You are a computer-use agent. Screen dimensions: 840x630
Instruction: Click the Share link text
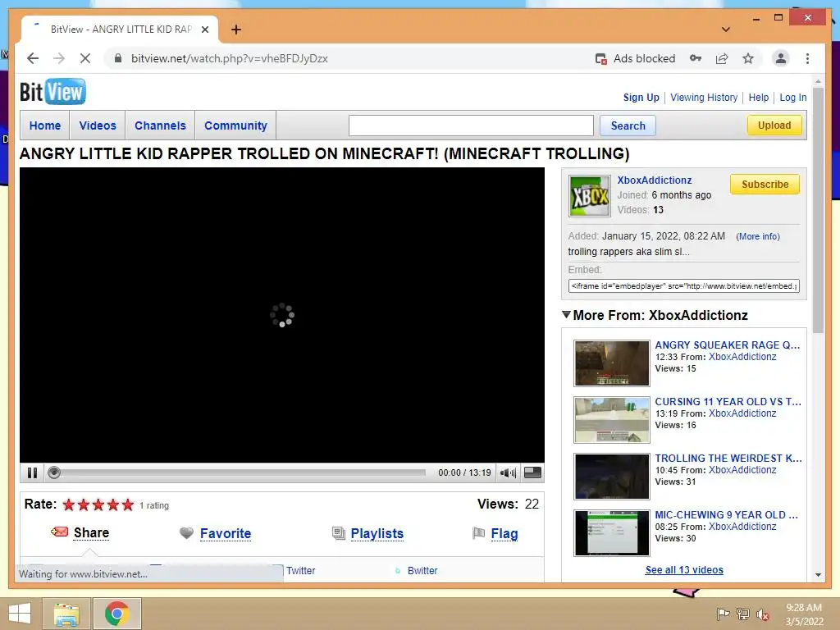tap(91, 532)
